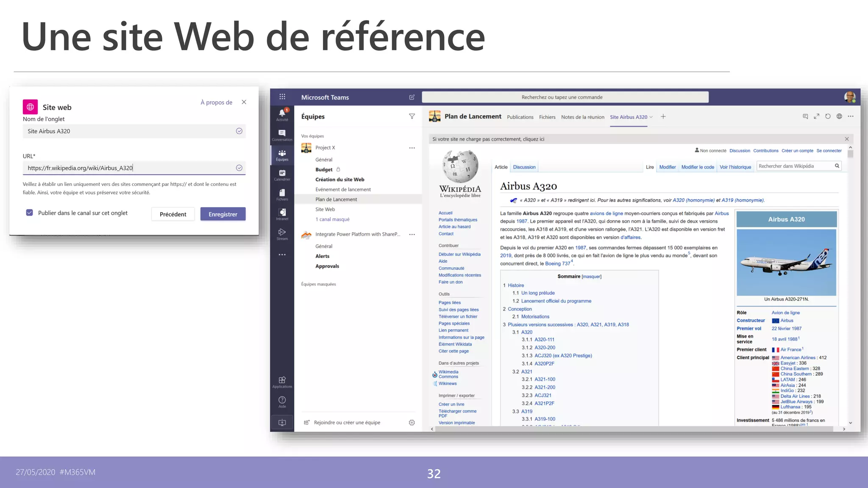This screenshot has width=868, height=488.
Task: Open Fichiers in Teams sidebar
Action: tap(282, 195)
